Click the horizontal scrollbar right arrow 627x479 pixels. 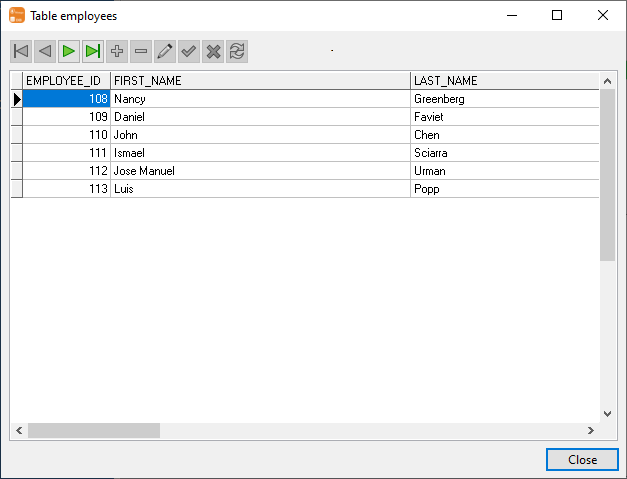(591, 430)
